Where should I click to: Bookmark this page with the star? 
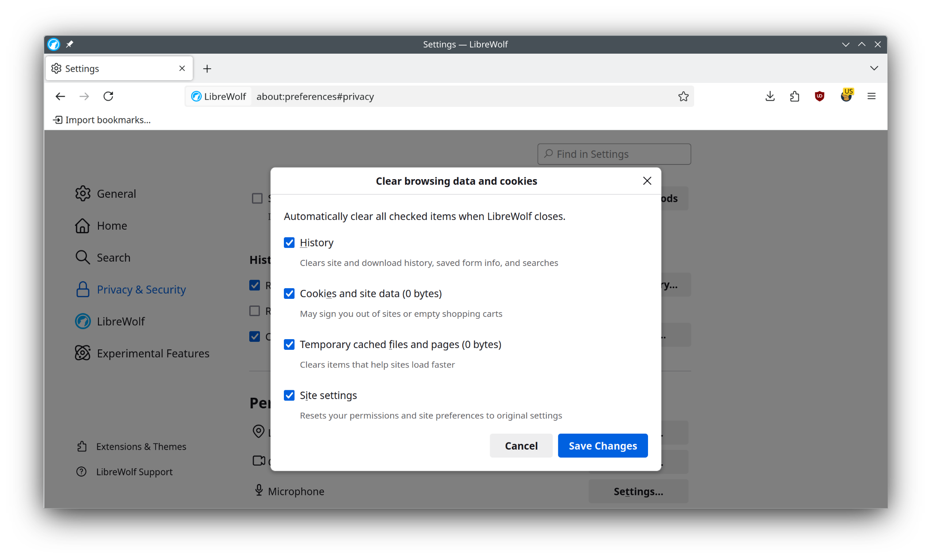(x=683, y=96)
